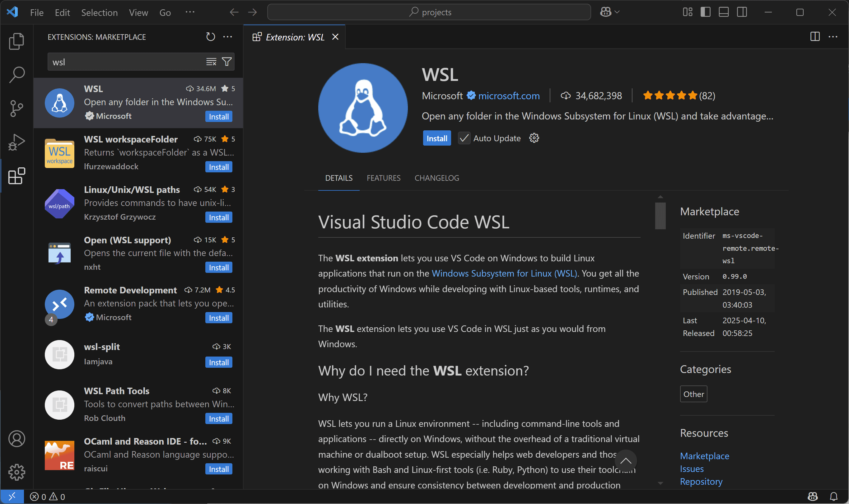Clear extensions search results icon
The width and height of the screenshot is (849, 504).
click(211, 62)
